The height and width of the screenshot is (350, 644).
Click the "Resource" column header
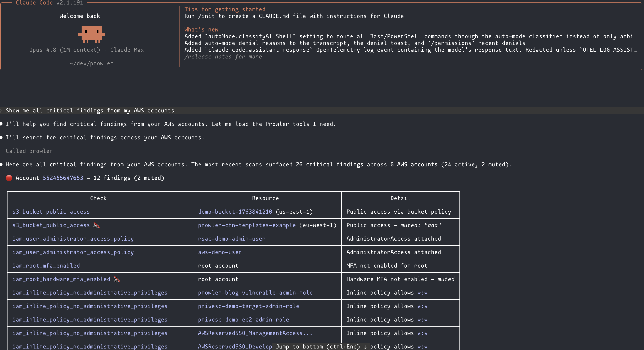pyautogui.click(x=265, y=198)
